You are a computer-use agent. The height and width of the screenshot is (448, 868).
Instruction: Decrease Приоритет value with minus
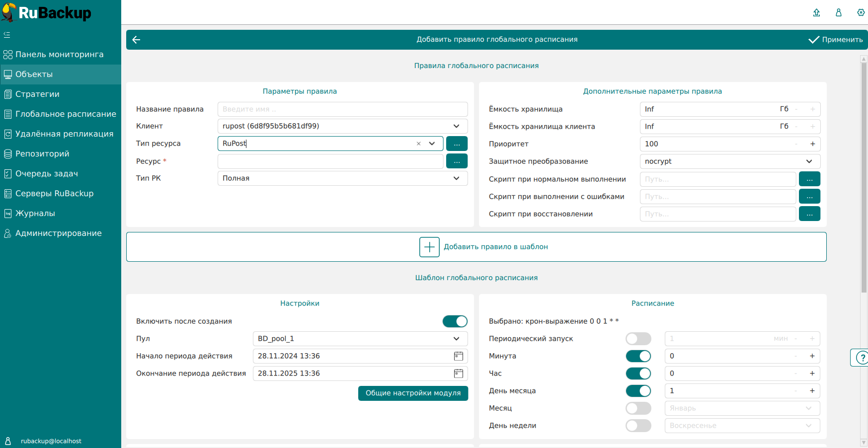click(x=796, y=144)
